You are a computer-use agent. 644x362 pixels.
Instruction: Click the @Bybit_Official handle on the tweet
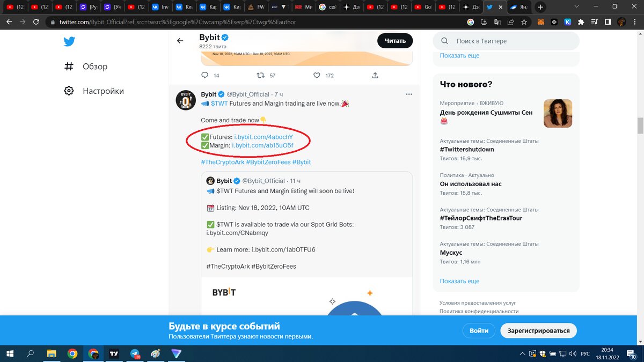(247, 94)
